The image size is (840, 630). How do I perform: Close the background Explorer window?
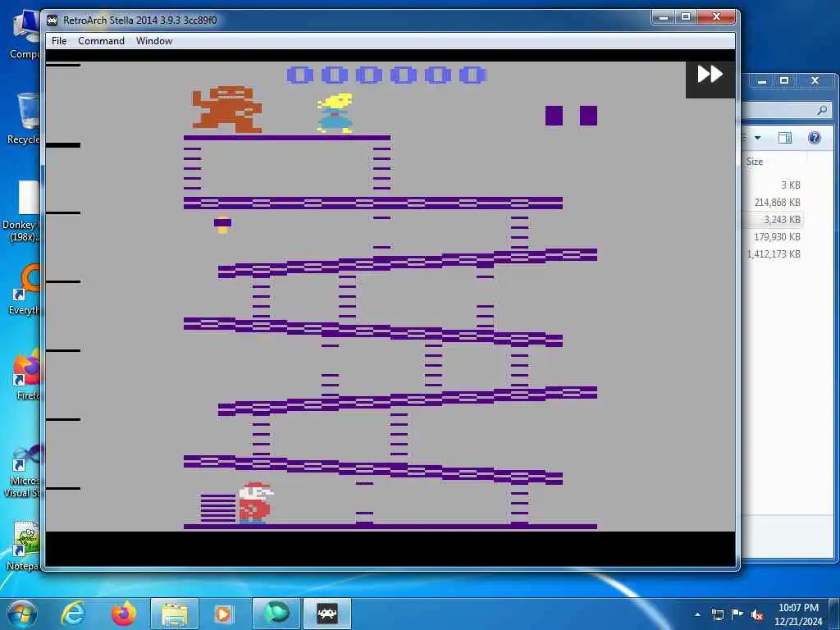point(815,81)
